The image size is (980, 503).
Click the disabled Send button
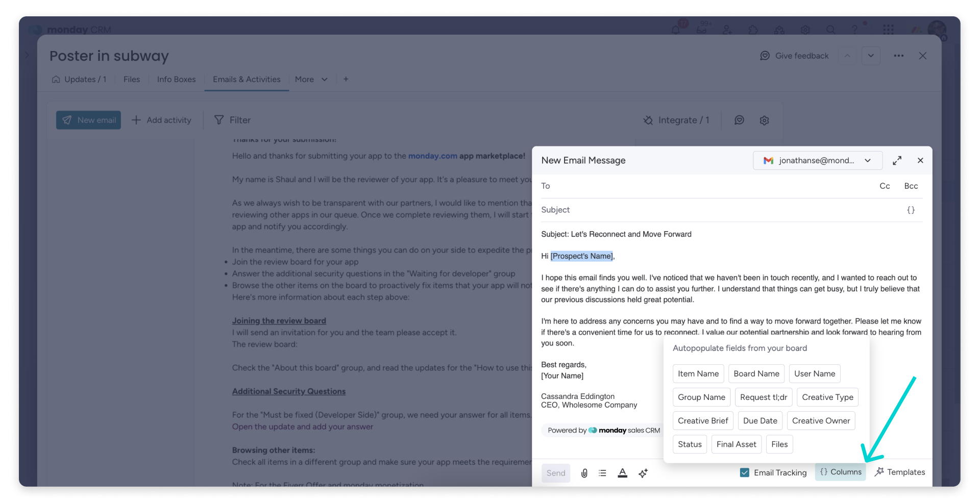556,473
